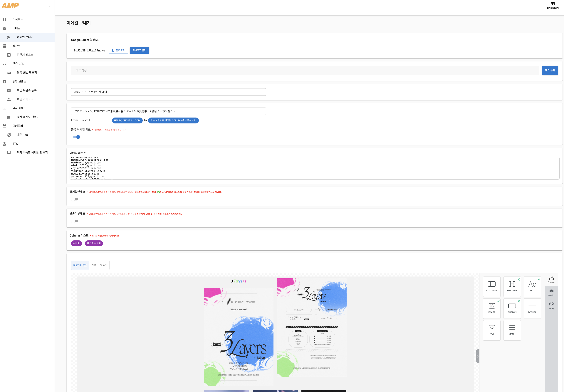Viewport: 564px width, 392px height.
Task: Select 이메일 column chip filter
Action: click(76, 243)
